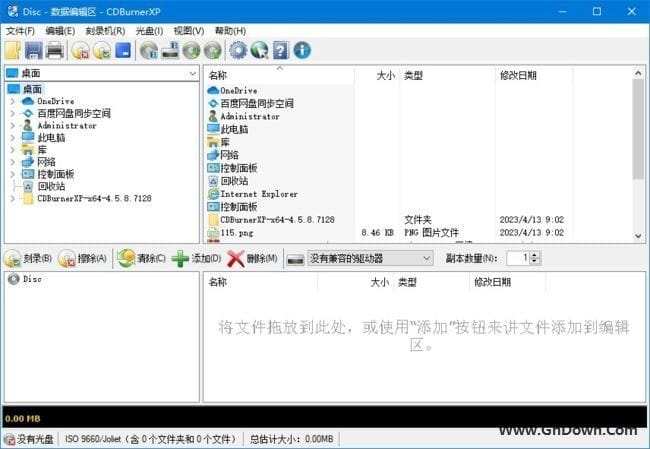Open the 编辑(E) menu
The height and width of the screenshot is (449, 650).
click(x=60, y=31)
